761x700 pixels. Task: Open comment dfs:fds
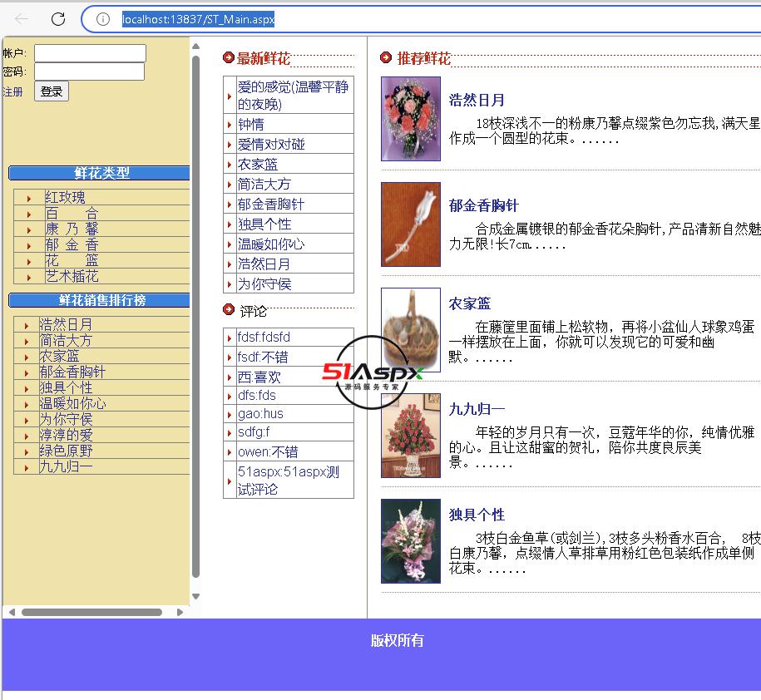click(x=257, y=396)
